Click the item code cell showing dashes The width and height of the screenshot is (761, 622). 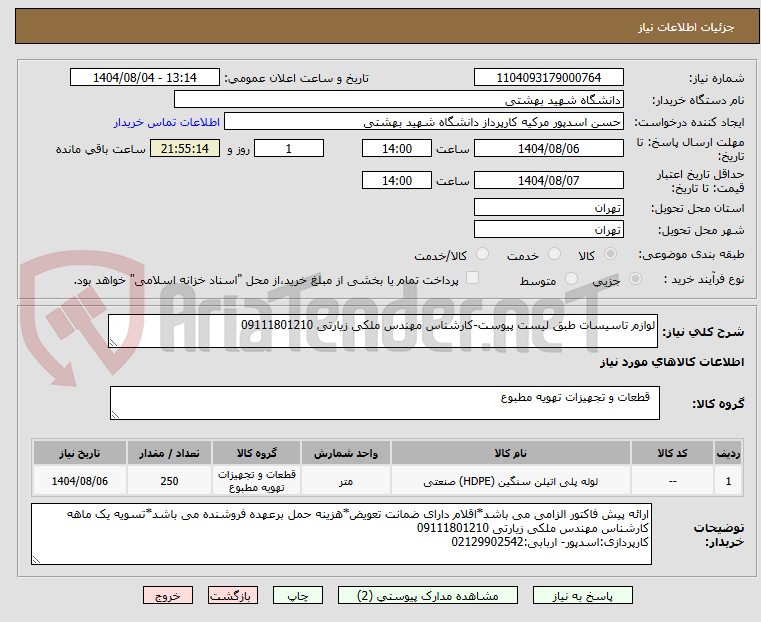[x=672, y=481]
